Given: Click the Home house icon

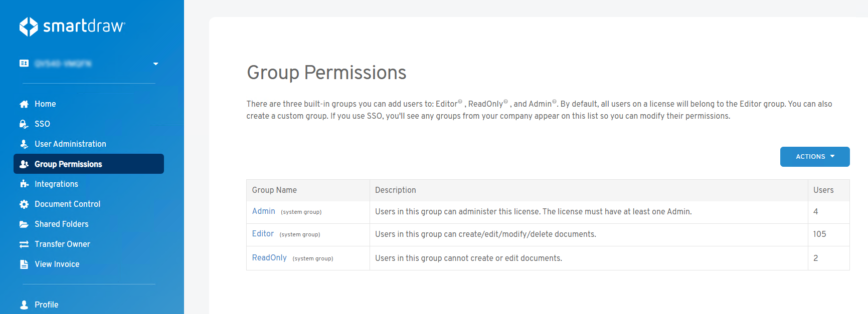Looking at the screenshot, I should click(x=24, y=104).
